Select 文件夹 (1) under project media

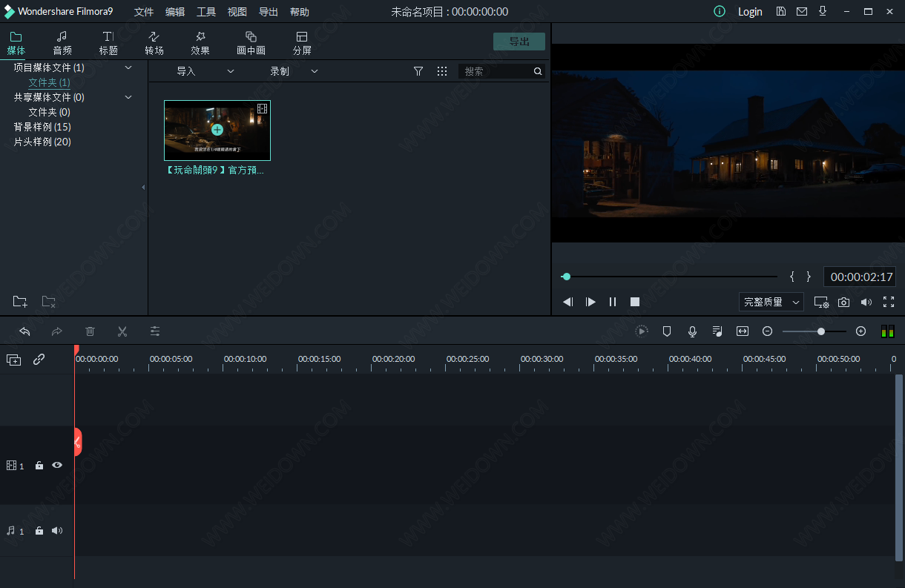point(49,82)
